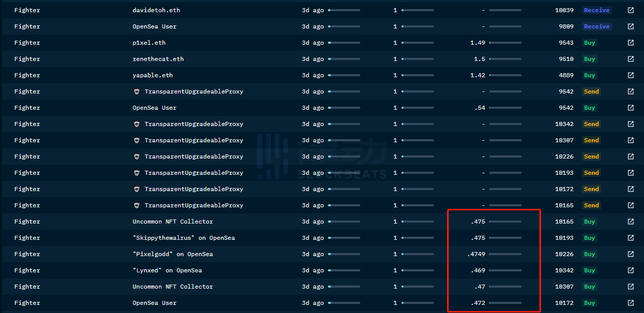Open external link for 9542 Send row
This screenshot has height=313, width=644.
(631, 91)
